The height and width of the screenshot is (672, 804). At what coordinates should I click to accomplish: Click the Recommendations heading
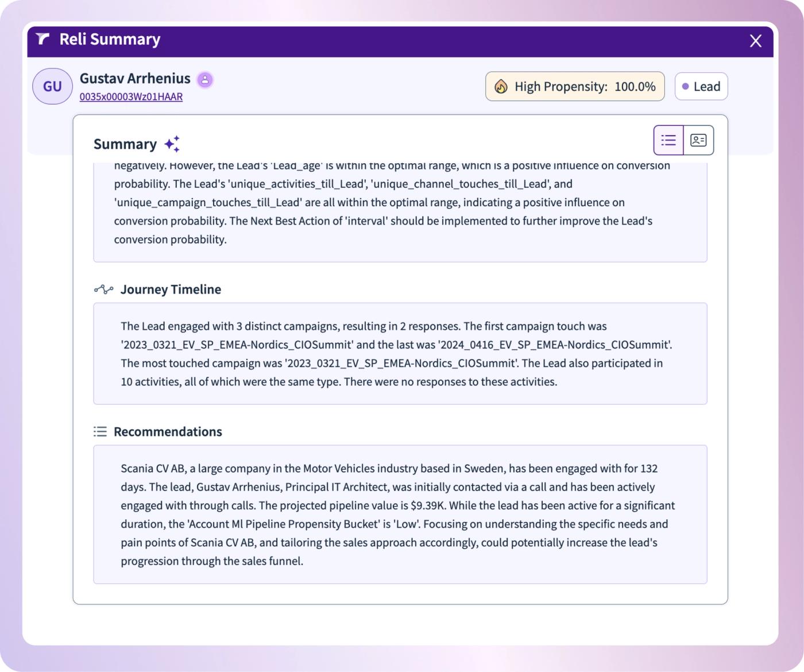[168, 432]
